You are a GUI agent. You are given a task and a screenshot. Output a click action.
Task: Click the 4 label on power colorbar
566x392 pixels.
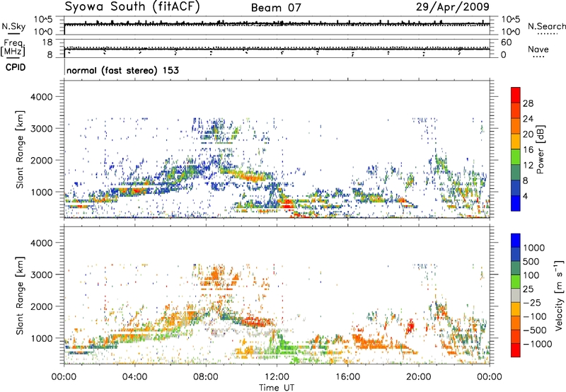tap(525, 197)
